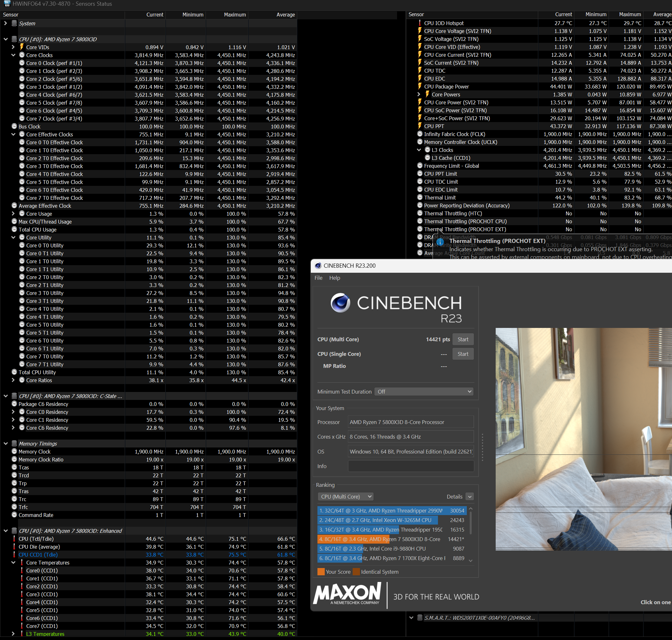Start the CPU (Multi Core) test
This screenshot has height=640, width=672.
click(x=463, y=339)
